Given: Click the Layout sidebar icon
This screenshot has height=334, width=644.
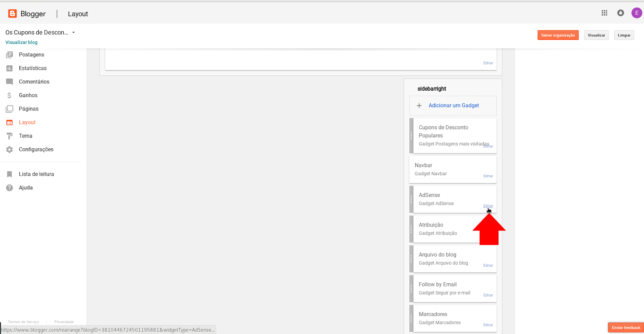Looking at the screenshot, I should (x=10, y=122).
